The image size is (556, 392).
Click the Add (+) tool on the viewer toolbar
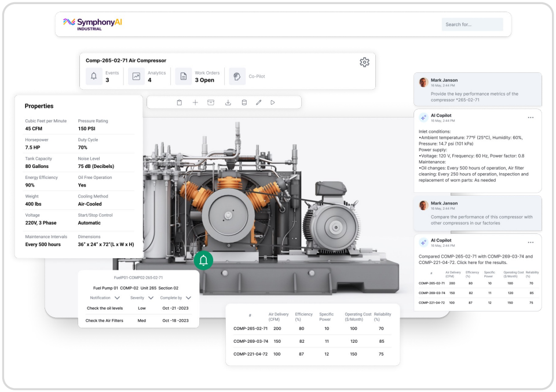pyautogui.click(x=195, y=102)
